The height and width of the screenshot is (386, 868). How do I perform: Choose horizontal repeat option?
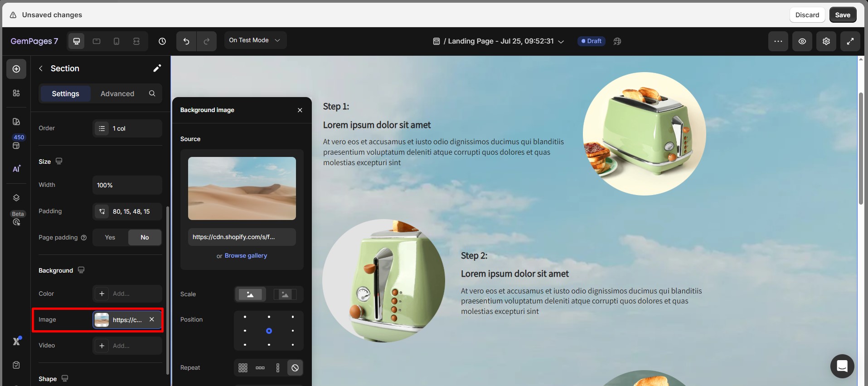tap(260, 368)
